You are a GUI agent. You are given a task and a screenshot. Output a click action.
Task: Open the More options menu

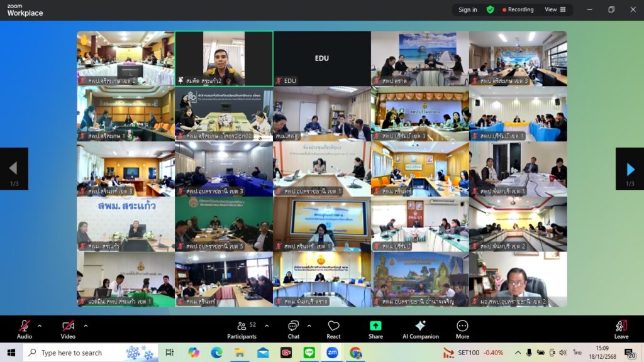(462, 329)
